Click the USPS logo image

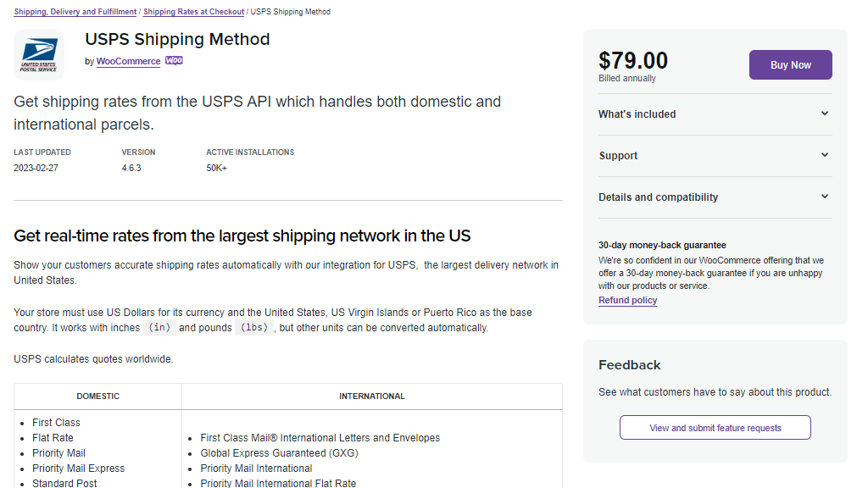tap(37, 54)
